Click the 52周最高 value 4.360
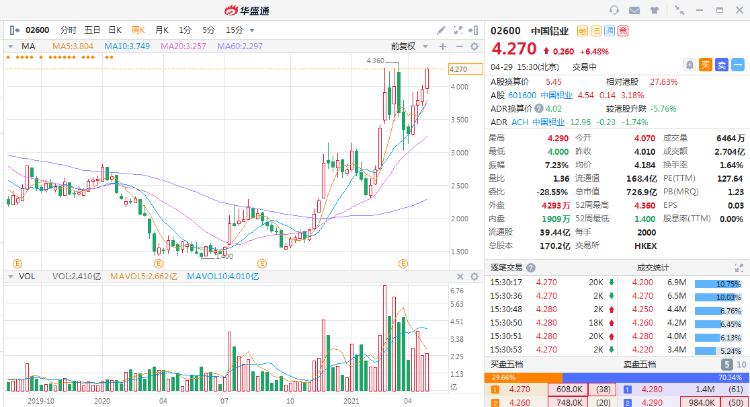Viewport: 750px width, 407px height. coord(645,205)
